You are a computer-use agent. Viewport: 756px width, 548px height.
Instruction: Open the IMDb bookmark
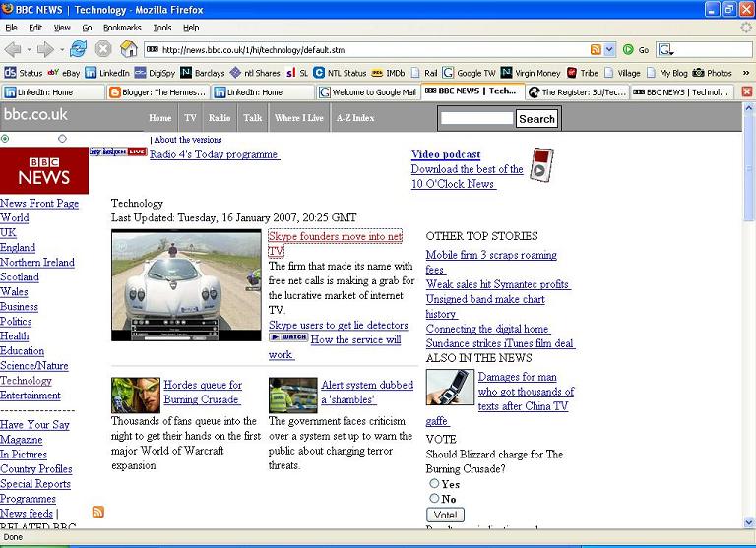(x=388, y=73)
